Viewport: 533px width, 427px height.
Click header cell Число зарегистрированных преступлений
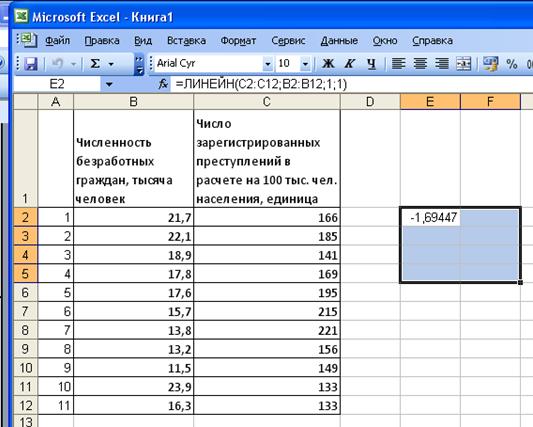pos(267,158)
